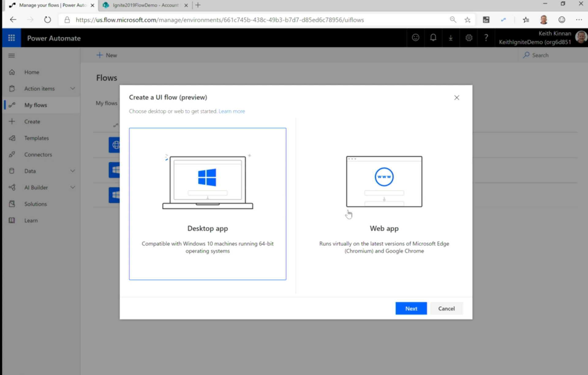Image resolution: width=588 pixels, height=375 pixels.
Task: Click the zoom magnifier in address bar
Action: (453, 20)
